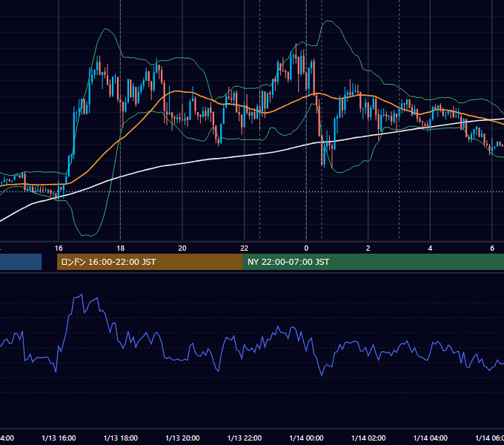Click the ロンドン 16:00-22:00 JST session bar

(x=150, y=262)
